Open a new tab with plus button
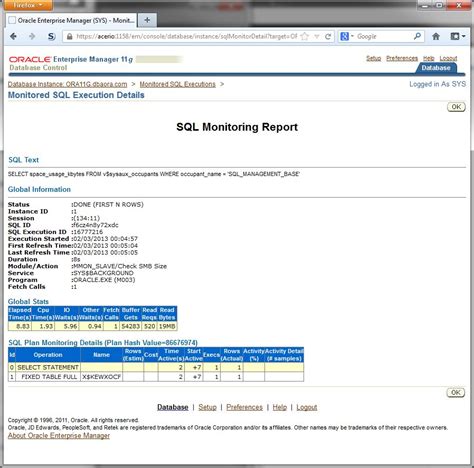 (147, 20)
